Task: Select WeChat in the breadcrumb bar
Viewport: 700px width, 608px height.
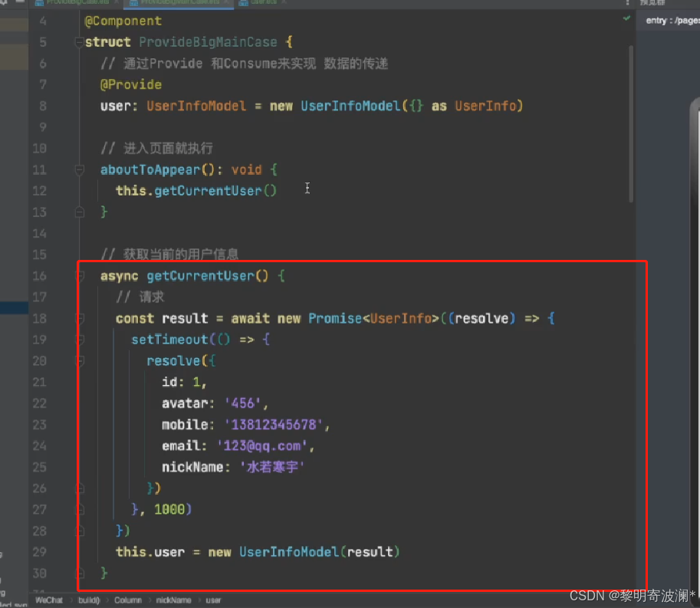Action: 49,600
